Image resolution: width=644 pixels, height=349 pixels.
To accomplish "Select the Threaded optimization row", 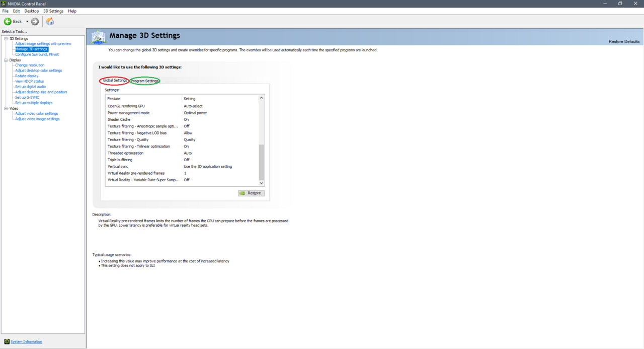I will 182,153.
